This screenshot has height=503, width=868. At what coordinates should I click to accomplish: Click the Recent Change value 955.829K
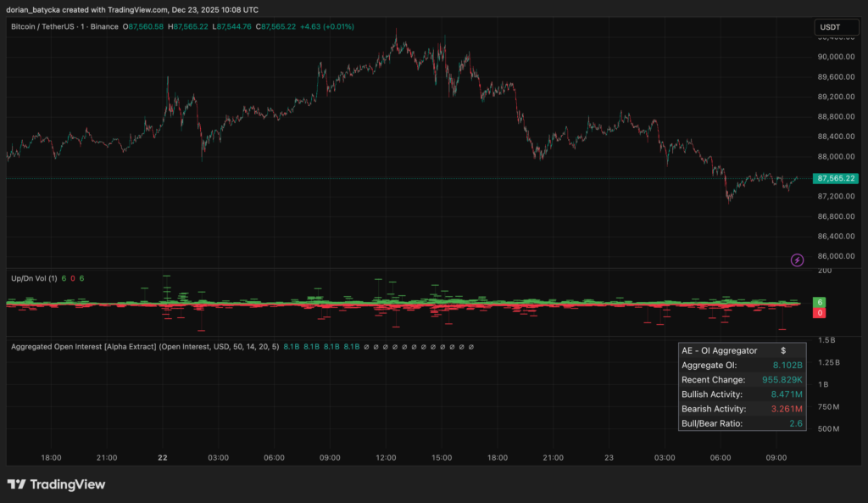click(778, 380)
